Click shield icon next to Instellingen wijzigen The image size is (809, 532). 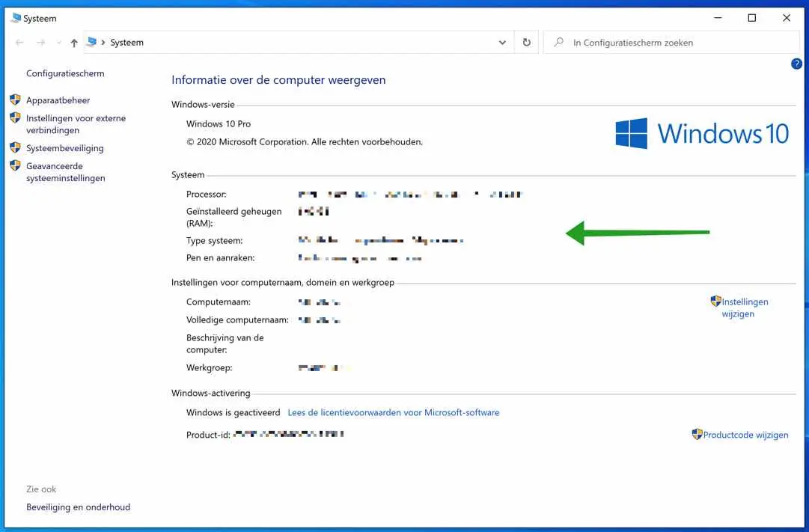click(715, 301)
